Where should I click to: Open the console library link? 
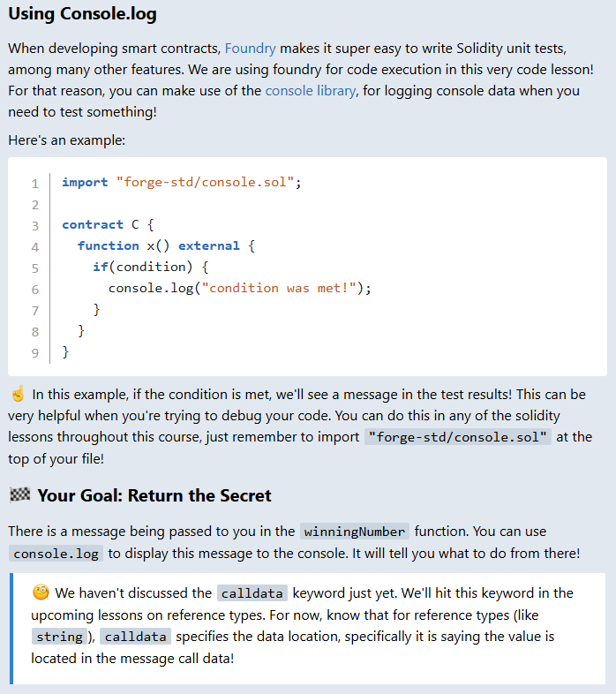[311, 90]
